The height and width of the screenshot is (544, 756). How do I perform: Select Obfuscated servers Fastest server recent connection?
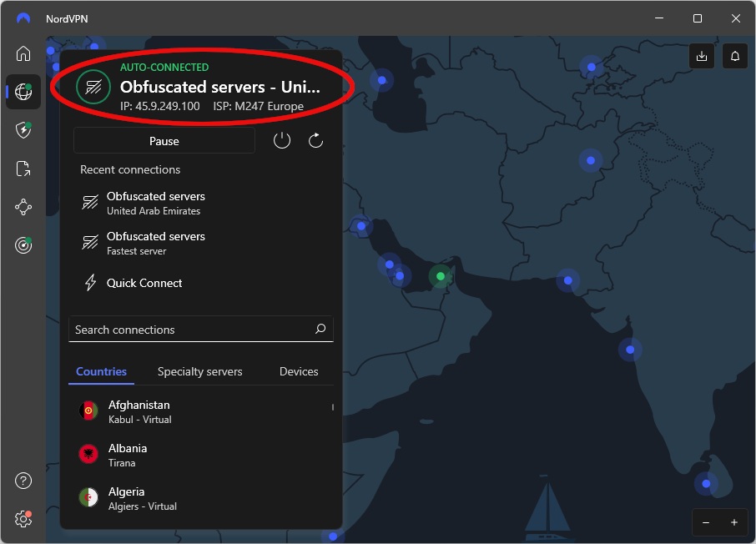(201, 243)
